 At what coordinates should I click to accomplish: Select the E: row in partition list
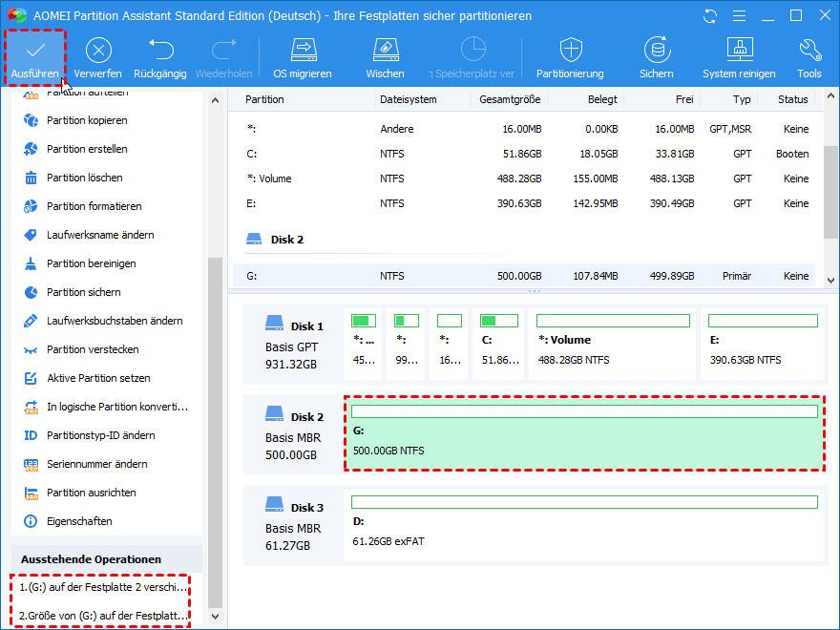click(x=524, y=203)
